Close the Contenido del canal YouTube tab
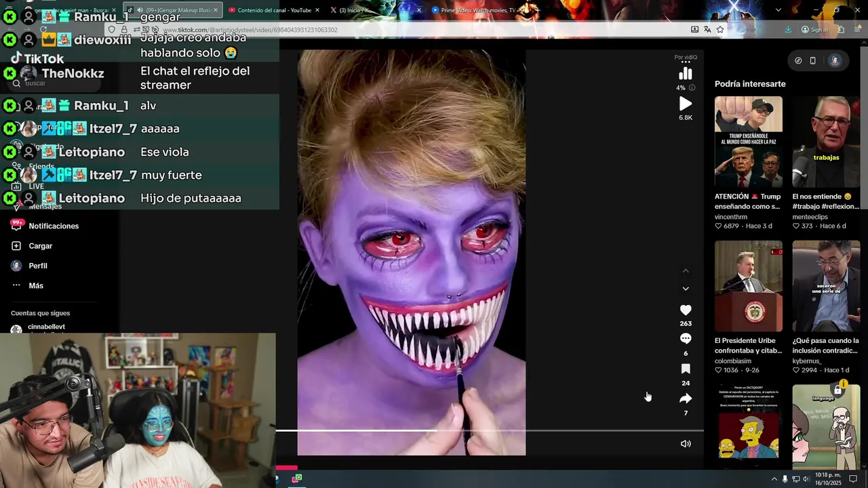 coord(317,10)
